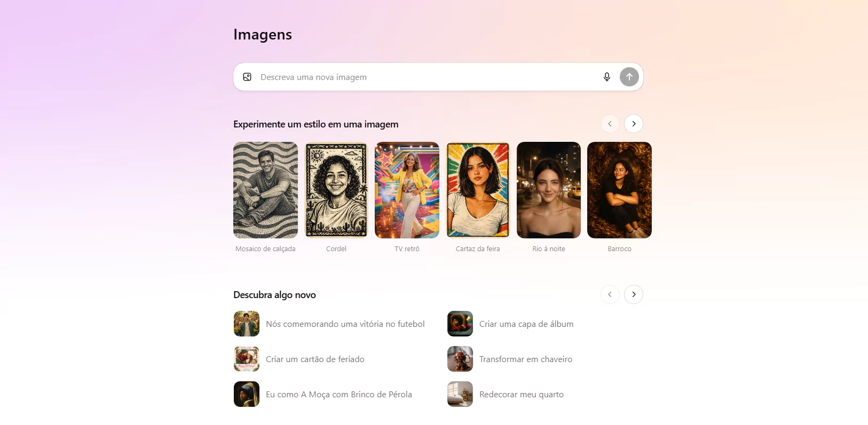Select the Cartaz da feira style image
868x425 pixels.
pyautogui.click(x=478, y=190)
